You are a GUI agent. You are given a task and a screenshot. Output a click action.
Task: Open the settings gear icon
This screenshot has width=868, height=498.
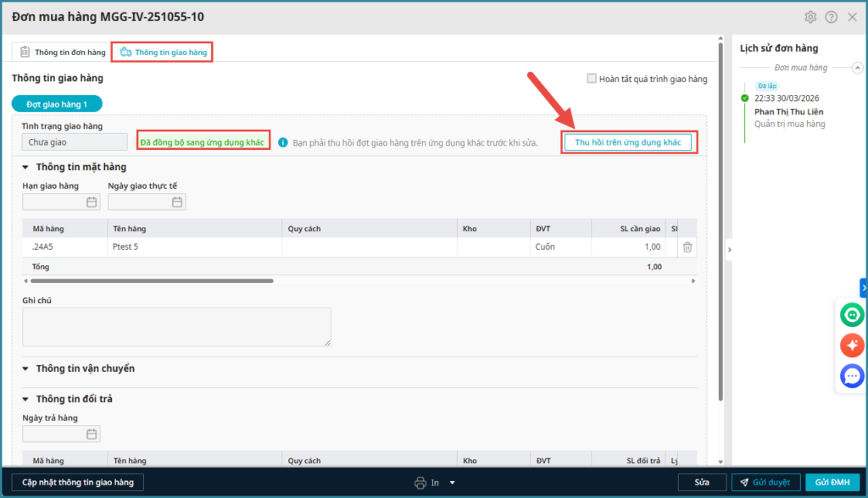point(810,17)
